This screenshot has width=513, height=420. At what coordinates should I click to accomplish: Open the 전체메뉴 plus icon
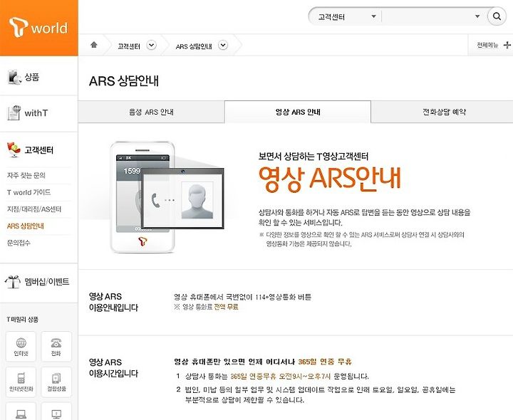[x=507, y=45]
